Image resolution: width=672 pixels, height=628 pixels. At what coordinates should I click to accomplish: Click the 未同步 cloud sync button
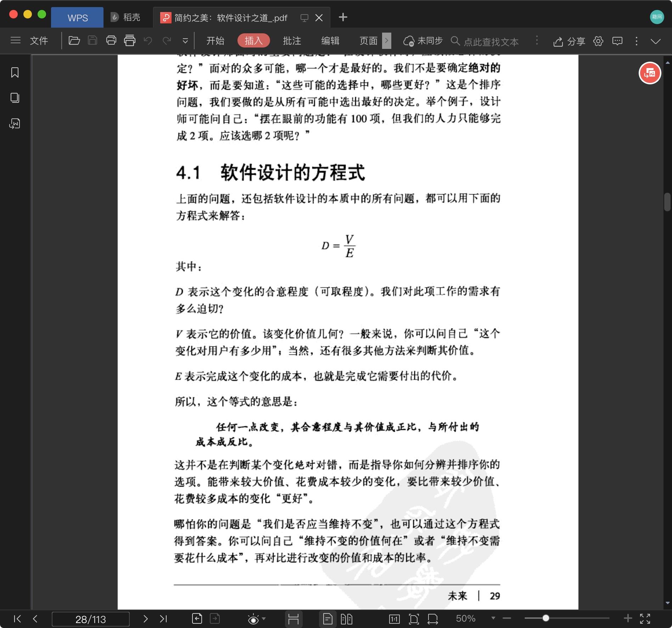click(x=423, y=41)
